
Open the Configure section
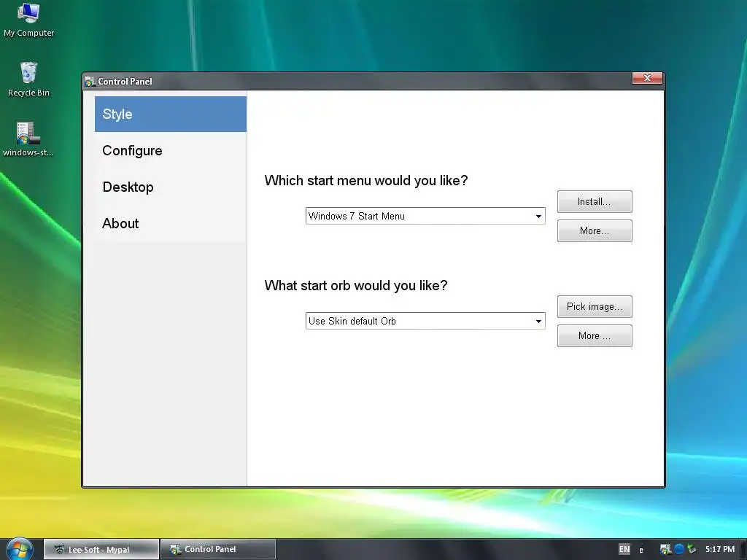[171, 150]
